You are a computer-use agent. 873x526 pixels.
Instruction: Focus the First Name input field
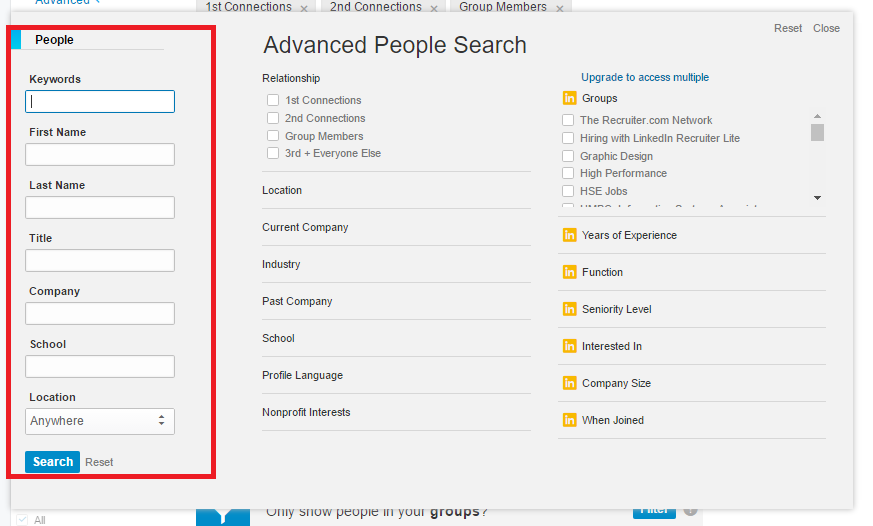click(100, 154)
